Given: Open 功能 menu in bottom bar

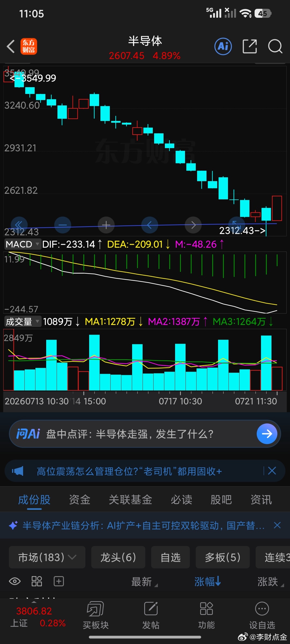Looking at the screenshot, I should tap(206, 616).
